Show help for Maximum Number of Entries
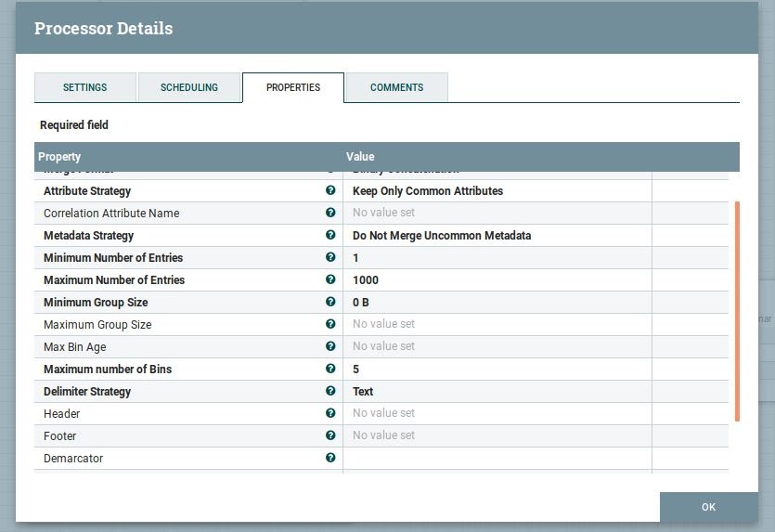Image resolution: width=775 pixels, height=532 pixels. [x=330, y=279]
